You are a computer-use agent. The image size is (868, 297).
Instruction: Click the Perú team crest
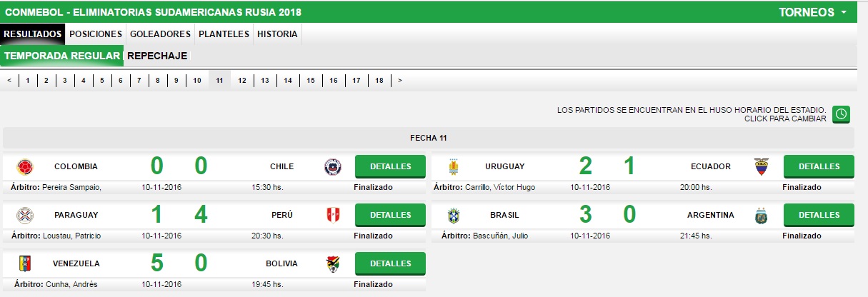pos(333,215)
